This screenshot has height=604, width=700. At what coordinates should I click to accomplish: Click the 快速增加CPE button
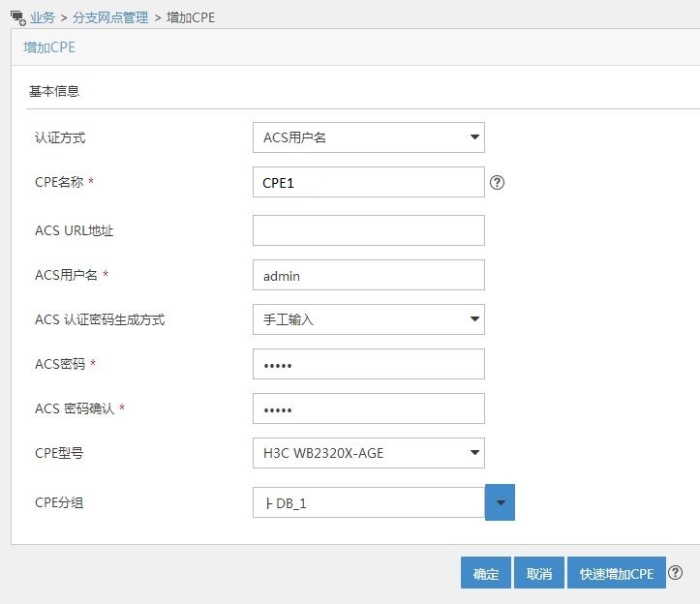tap(617, 573)
